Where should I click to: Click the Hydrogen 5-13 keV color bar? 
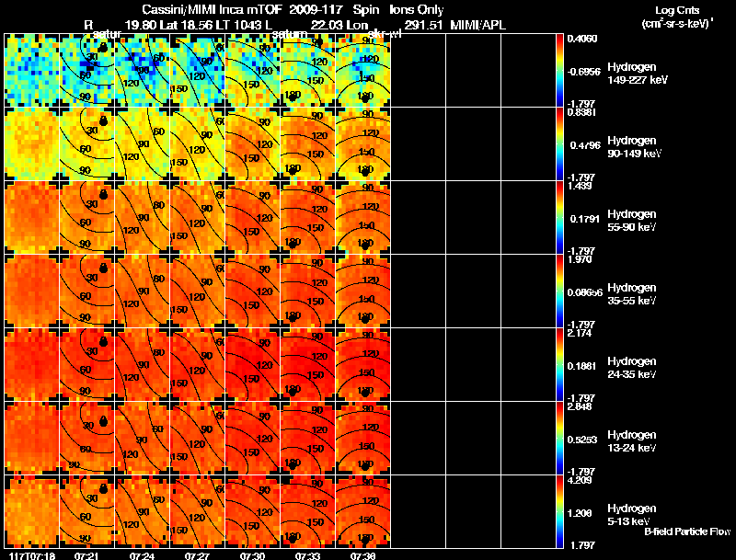(559, 511)
